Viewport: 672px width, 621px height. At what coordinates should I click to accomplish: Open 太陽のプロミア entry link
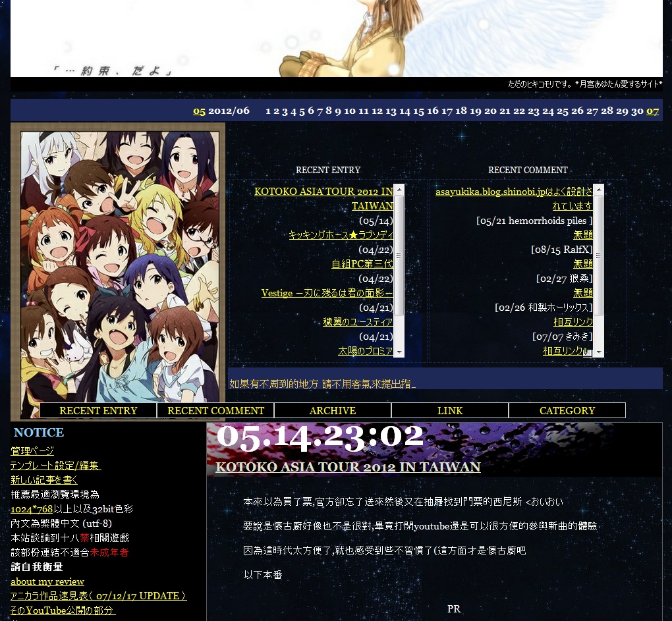[365, 351]
